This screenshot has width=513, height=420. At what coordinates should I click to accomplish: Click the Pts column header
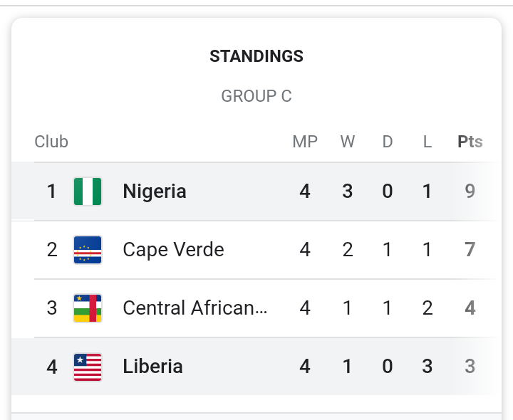[x=470, y=142]
